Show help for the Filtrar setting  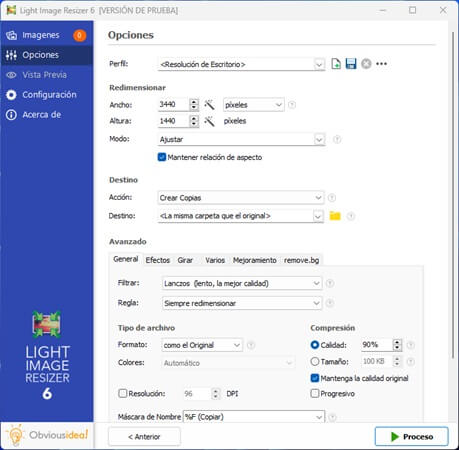pos(330,283)
